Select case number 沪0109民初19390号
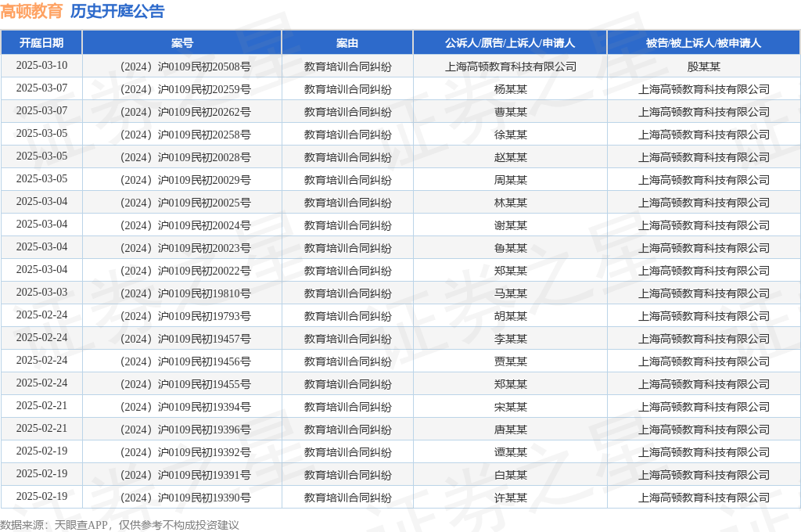 pos(204,498)
